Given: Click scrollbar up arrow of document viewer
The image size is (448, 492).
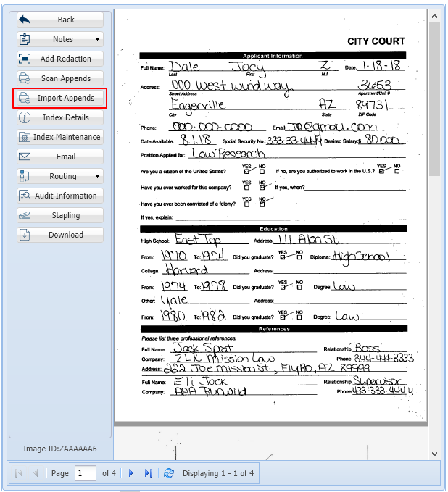Looking at the screenshot, I should pyautogui.click(x=434, y=16).
